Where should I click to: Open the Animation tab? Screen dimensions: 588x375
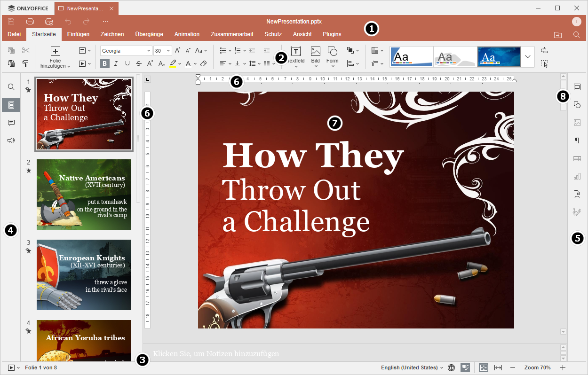(x=187, y=34)
